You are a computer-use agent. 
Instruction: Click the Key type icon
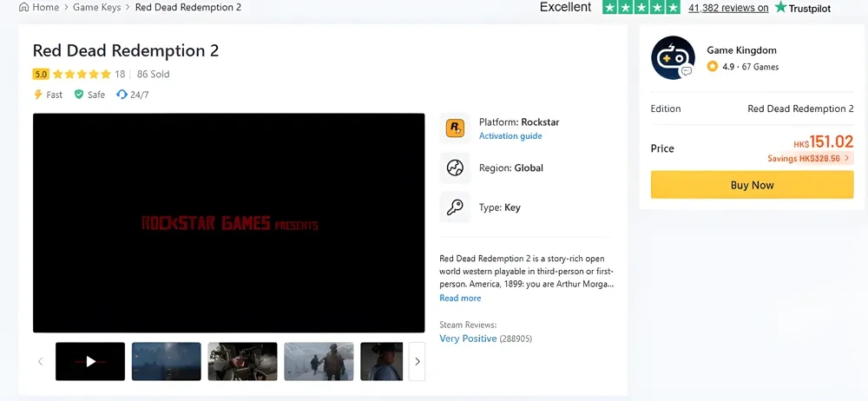[455, 207]
